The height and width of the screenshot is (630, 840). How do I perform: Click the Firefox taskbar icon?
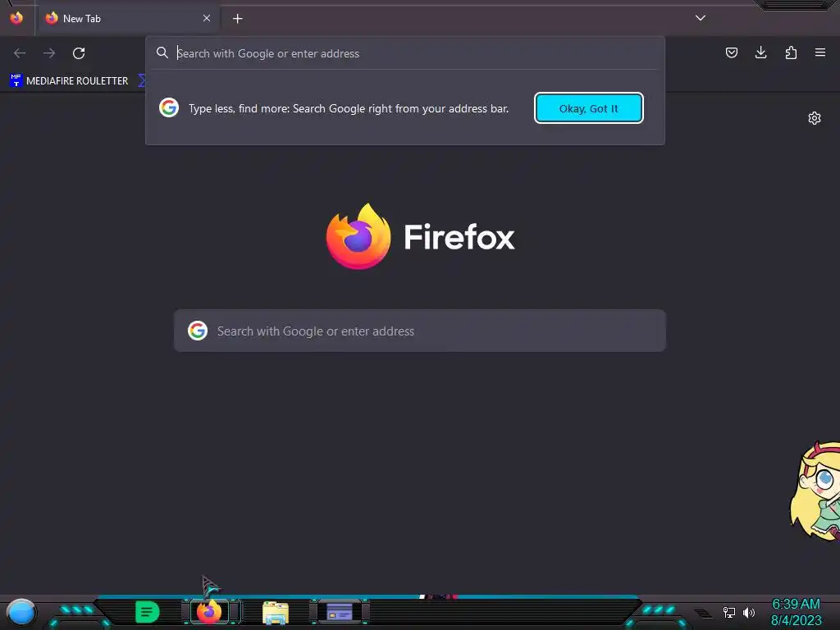209,612
